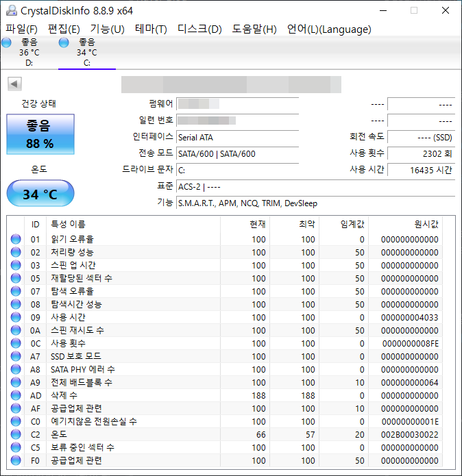Open the 기능(U) menu
The width and height of the screenshot is (462, 476).
(x=107, y=29)
